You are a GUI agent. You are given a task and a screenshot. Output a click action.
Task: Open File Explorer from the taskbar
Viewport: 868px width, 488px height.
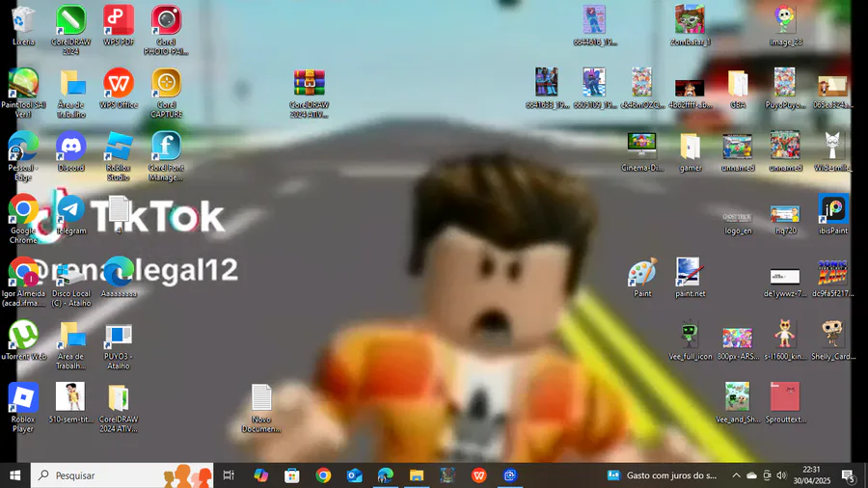point(417,475)
